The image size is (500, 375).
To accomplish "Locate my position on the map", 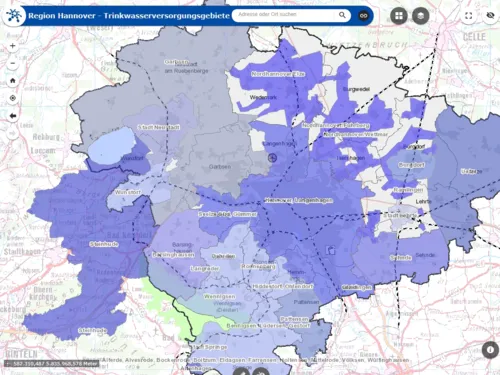I will (13, 98).
